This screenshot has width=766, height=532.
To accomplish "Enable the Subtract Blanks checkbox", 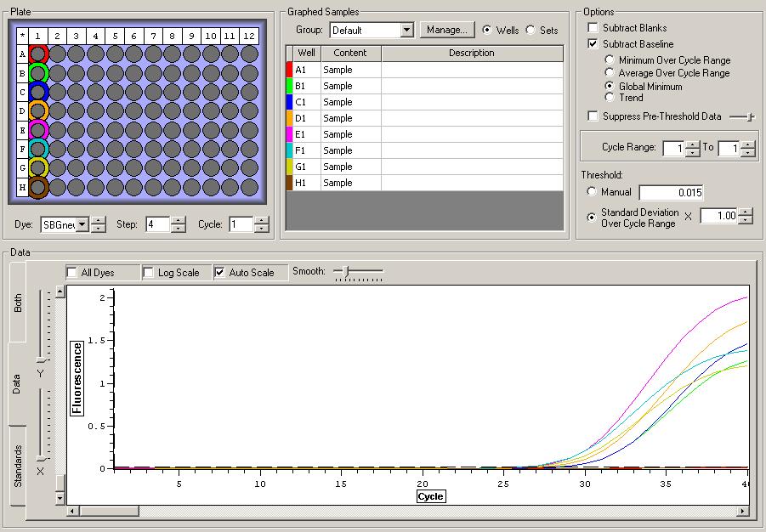I will (x=593, y=28).
